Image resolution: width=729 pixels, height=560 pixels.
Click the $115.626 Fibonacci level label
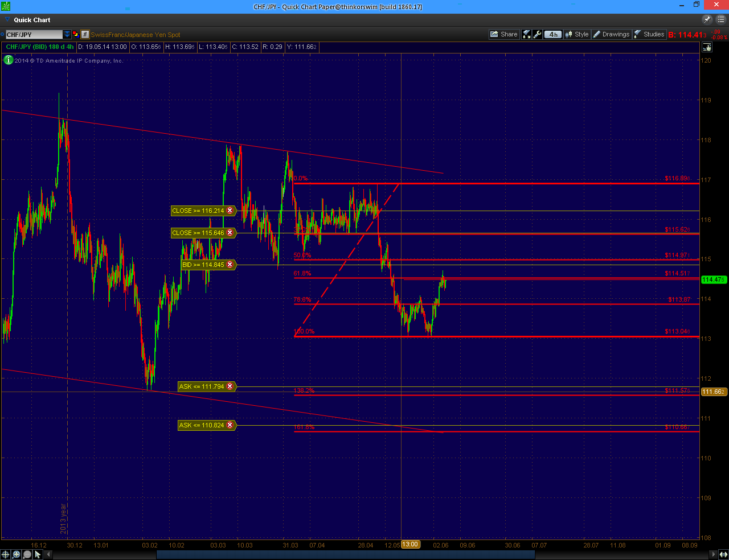click(677, 229)
